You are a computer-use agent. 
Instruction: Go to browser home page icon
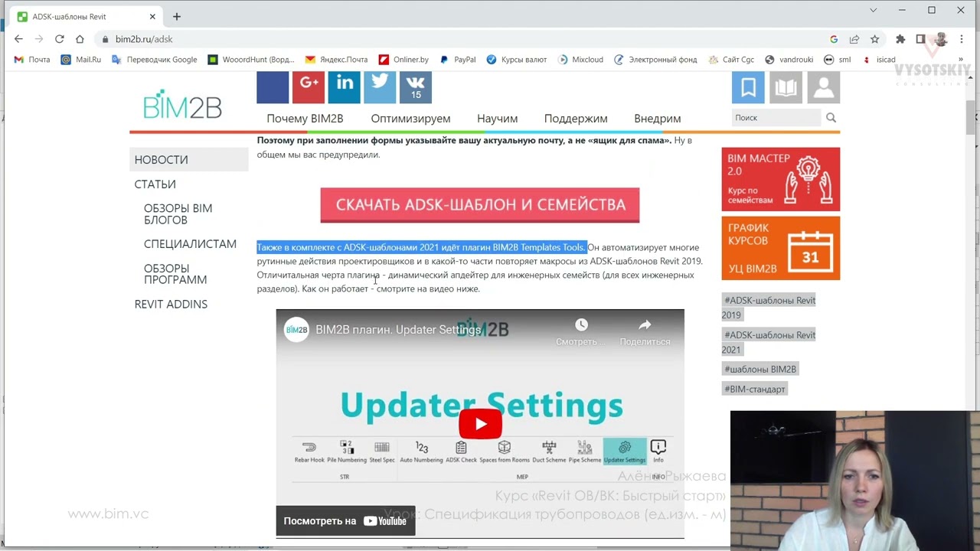[x=80, y=39]
